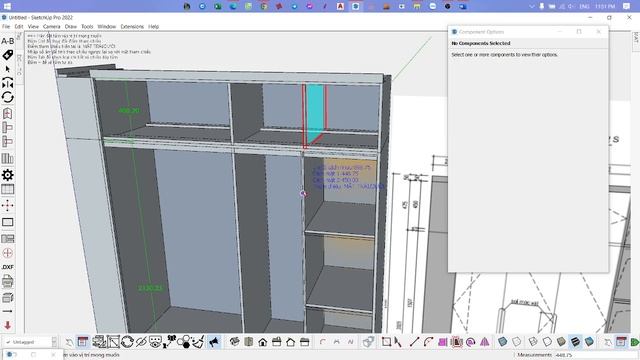
Task: Click the outlined house icon in bottom toolbar
Action: coord(291,342)
